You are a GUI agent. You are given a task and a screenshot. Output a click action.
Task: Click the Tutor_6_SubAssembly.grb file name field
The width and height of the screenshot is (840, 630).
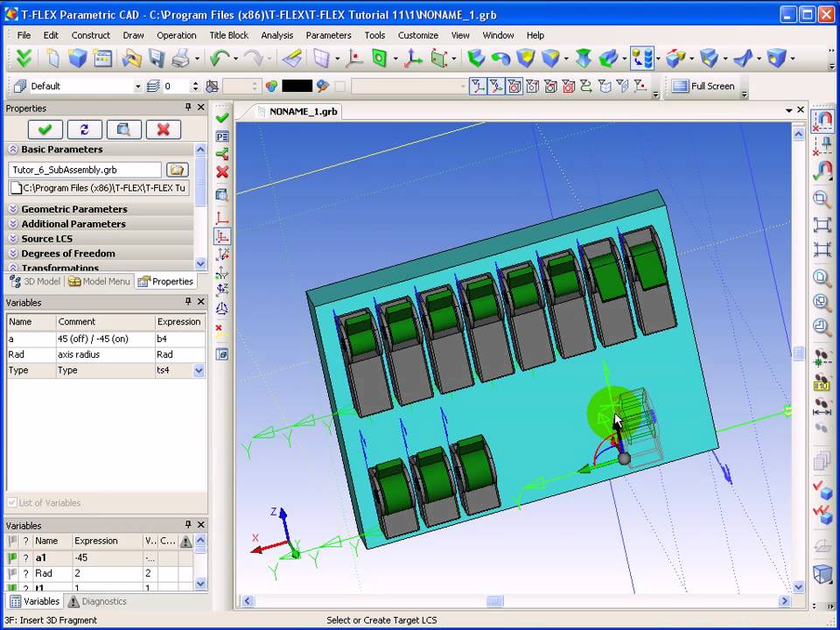coord(84,170)
